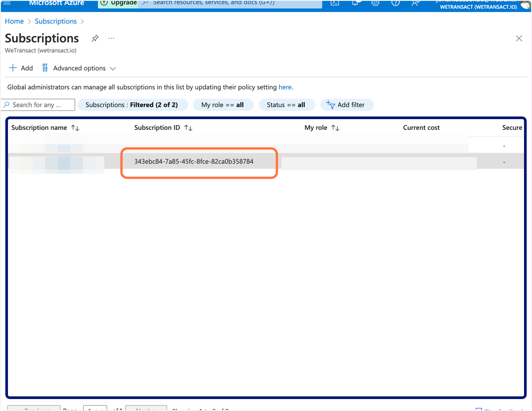Focus the global resource search bar
This screenshot has height=411, width=532.
231,3
